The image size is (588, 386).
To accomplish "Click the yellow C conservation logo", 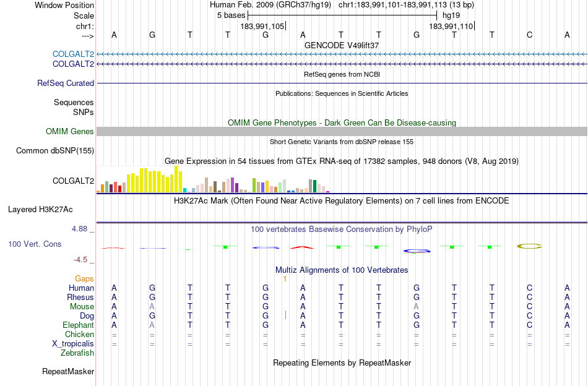I will click(529, 246).
